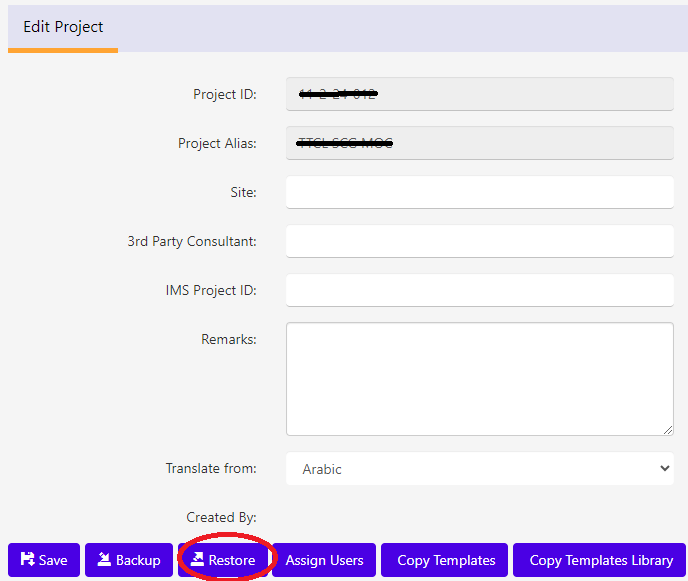Viewport: 688px width, 581px height.
Task: Click the floppy disk icon on Save
Action: coord(27,560)
